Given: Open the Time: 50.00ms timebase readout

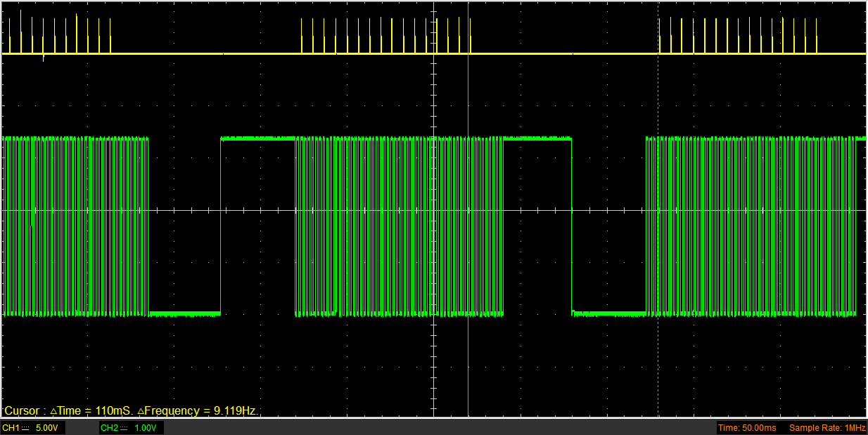Looking at the screenshot, I should (746, 427).
